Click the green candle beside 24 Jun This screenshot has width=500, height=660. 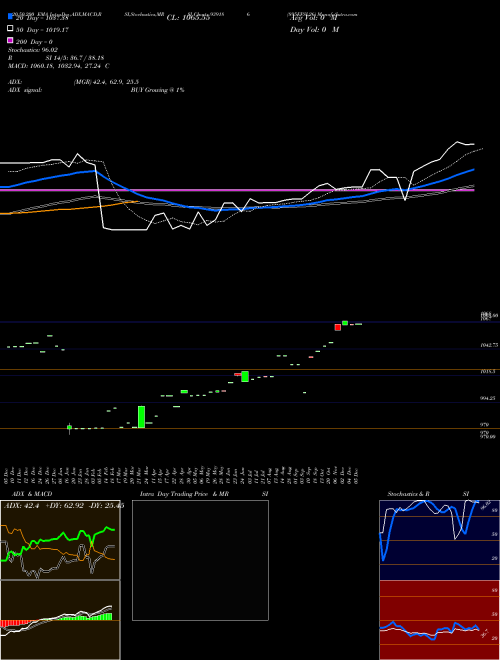[x=245, y=376]
